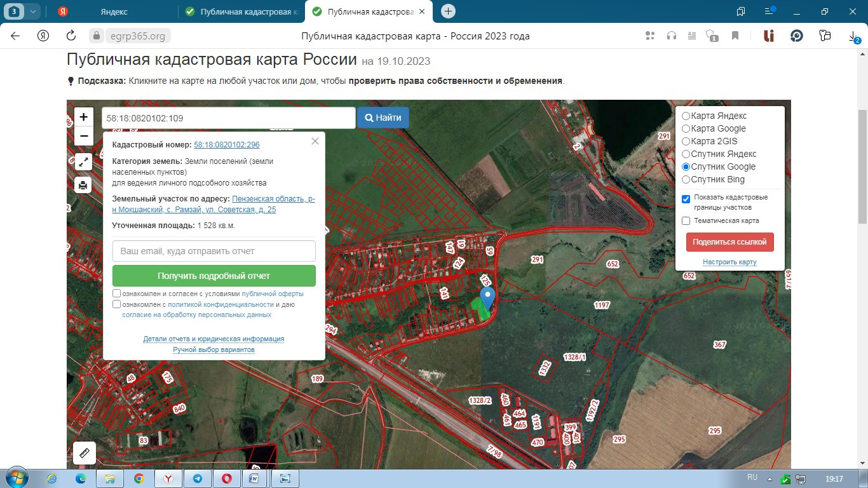868x488 pixels.
Task: Click the map print icon
Action: (83, 185)
